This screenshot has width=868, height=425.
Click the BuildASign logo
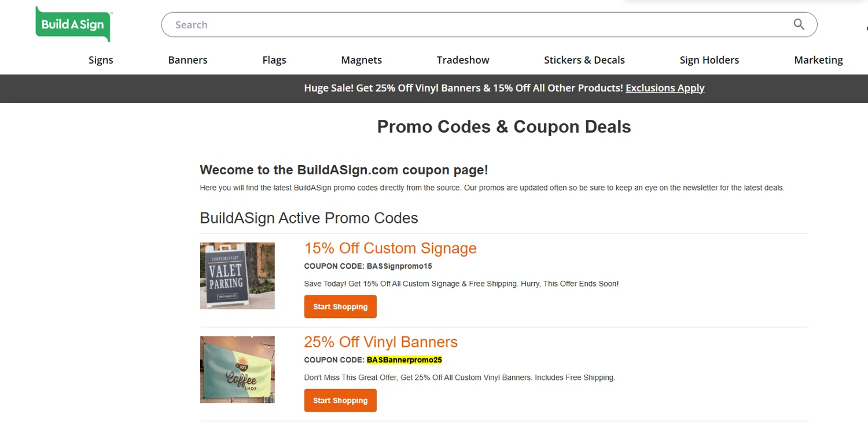coord(73,24)
